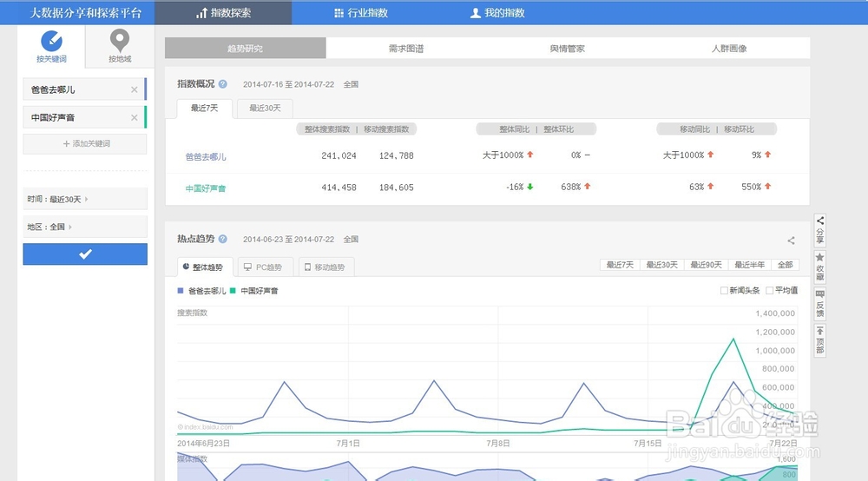Click 整体环比 column header
The height and width of the screenshot is (481, 868).
tap(558, 129)
